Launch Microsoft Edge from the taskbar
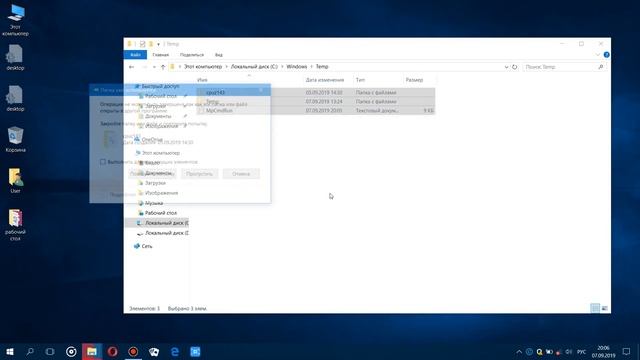The image size is (640, 360). pyautogui.click(x=175, y=351)
